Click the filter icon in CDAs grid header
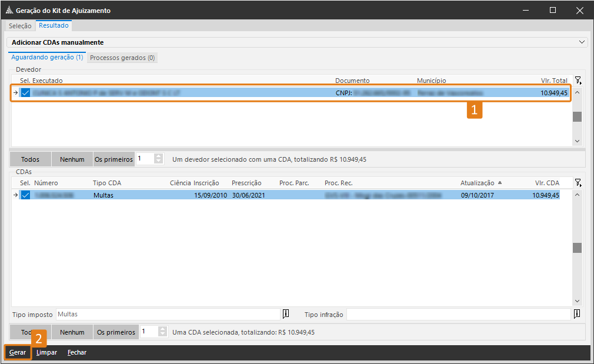Viewport: 594px width, 364px height. pyautogui.click(x=578, y=183)
